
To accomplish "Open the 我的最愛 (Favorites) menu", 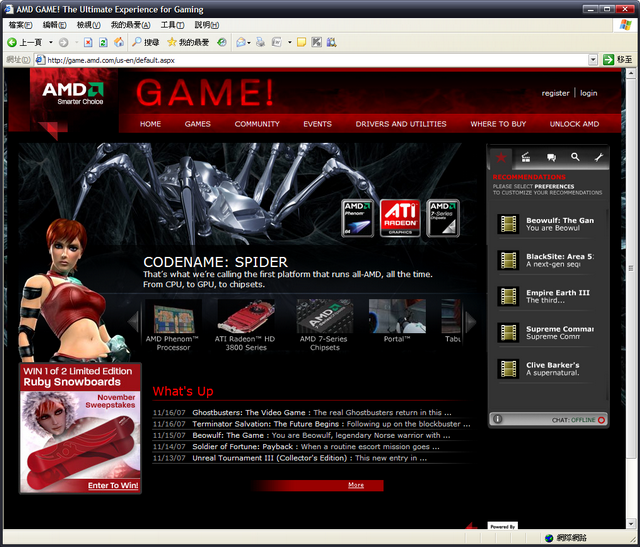I will click(131, 25).
